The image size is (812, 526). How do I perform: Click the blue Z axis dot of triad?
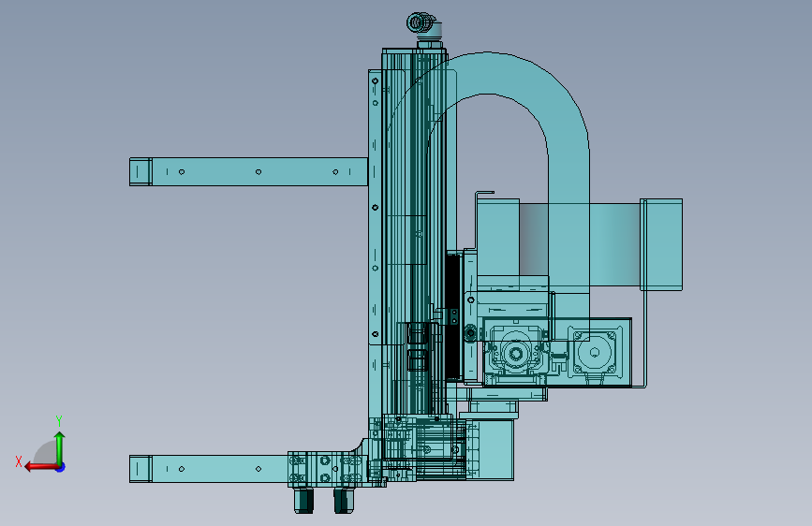pyautogui.click(x=61, y=467)
